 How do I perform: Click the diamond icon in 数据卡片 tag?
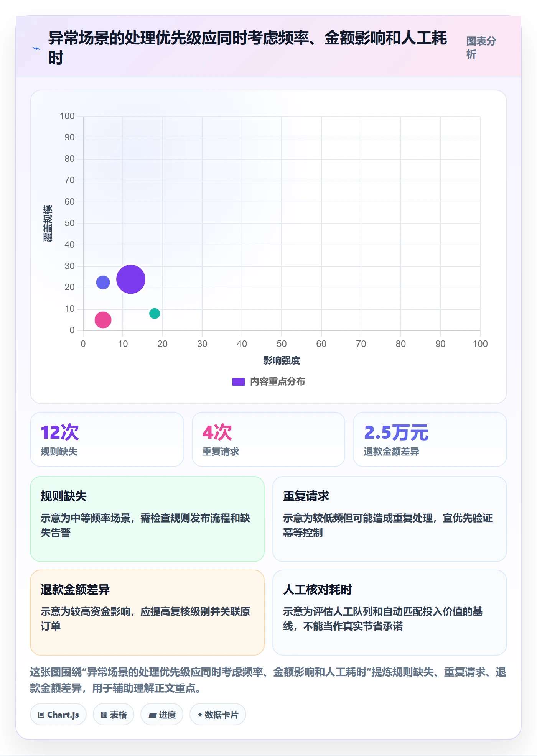click(x=200, y=715)
